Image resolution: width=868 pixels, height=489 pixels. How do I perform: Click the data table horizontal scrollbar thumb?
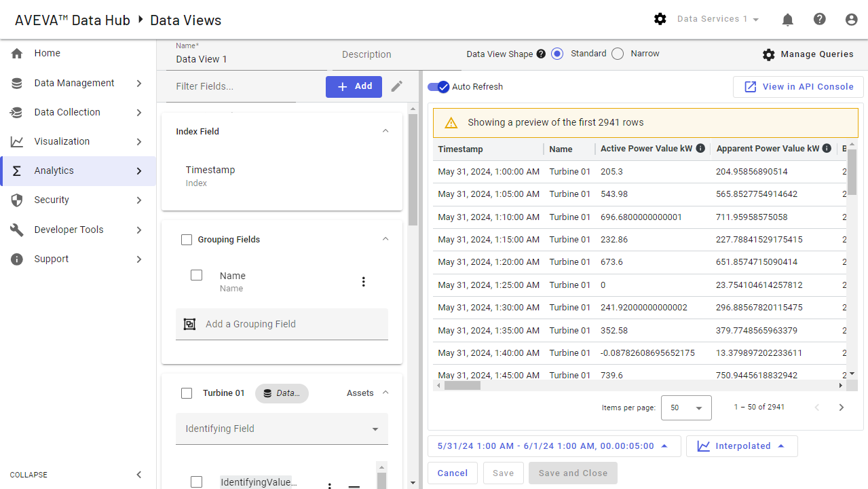(x=462, y=386)
